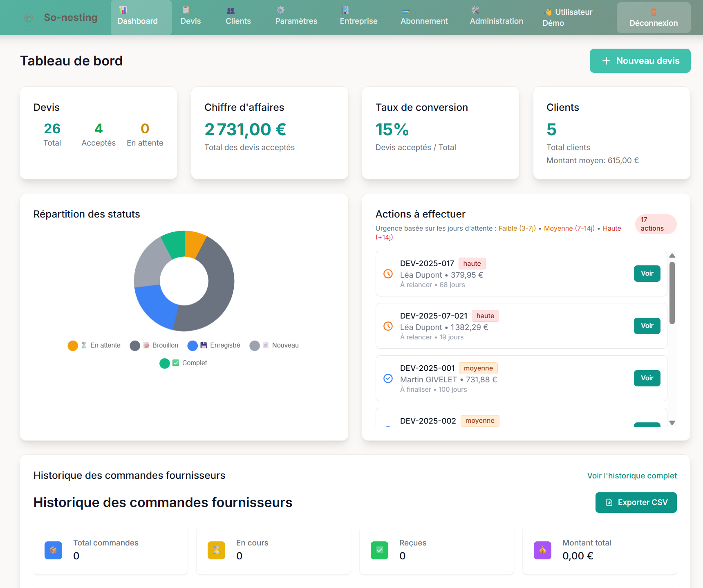Open Voir l'historique complet link
703x588 pixels.
click(631, 476)
